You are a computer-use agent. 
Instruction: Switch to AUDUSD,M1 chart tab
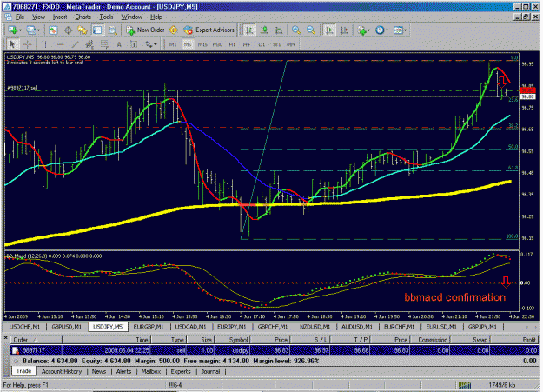(357, 327)
